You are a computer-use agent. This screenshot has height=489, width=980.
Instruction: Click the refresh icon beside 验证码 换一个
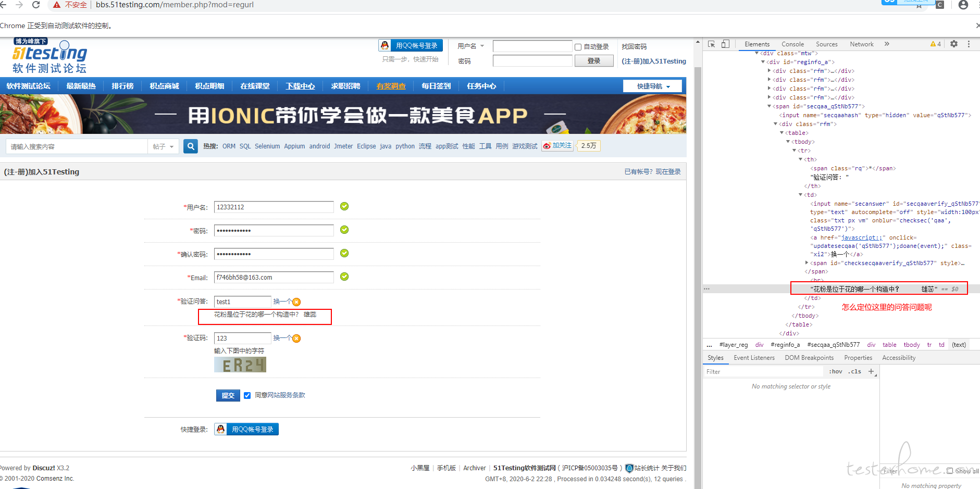click(296, 338)
